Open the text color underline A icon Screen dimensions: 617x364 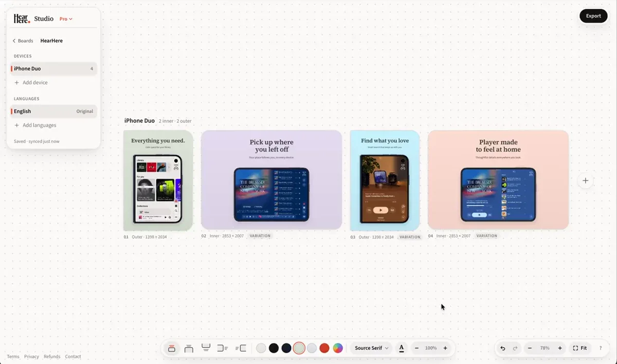402,348
